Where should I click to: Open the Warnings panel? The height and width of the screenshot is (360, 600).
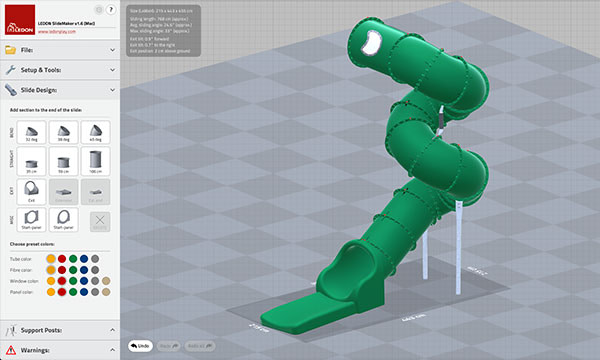click(60, 350)
